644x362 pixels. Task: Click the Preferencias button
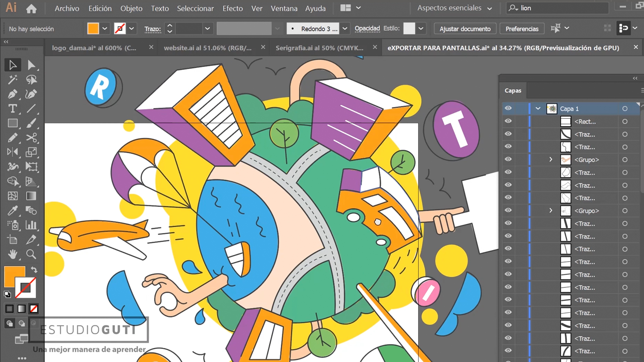[522, 29]
